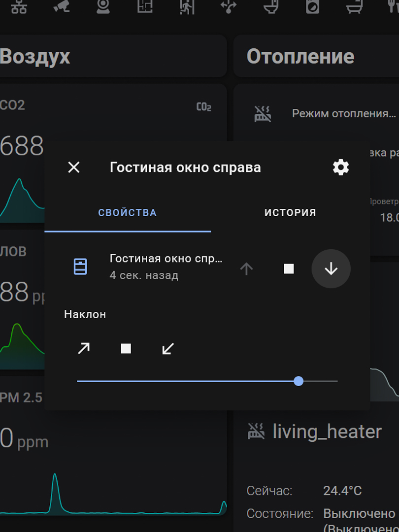Open the CO2 sensor card value 688
Viewport: 399px width, 532px height.
[x=21, y=146]
